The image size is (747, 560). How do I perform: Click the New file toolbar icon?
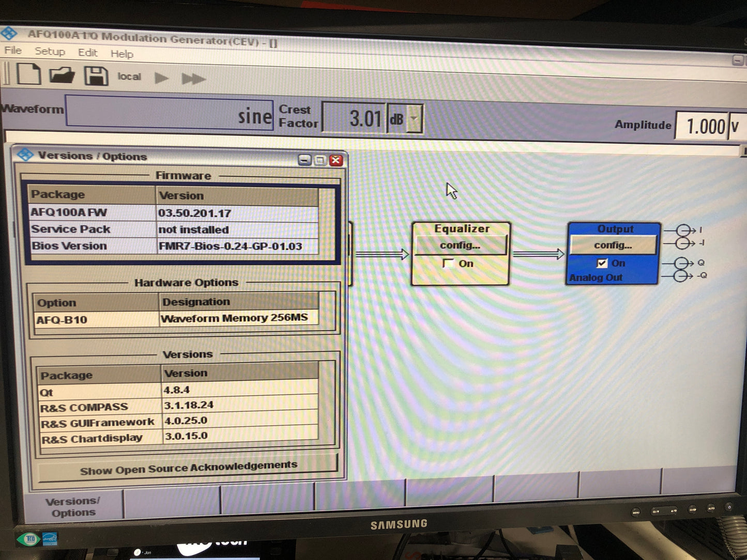point(28,74)
